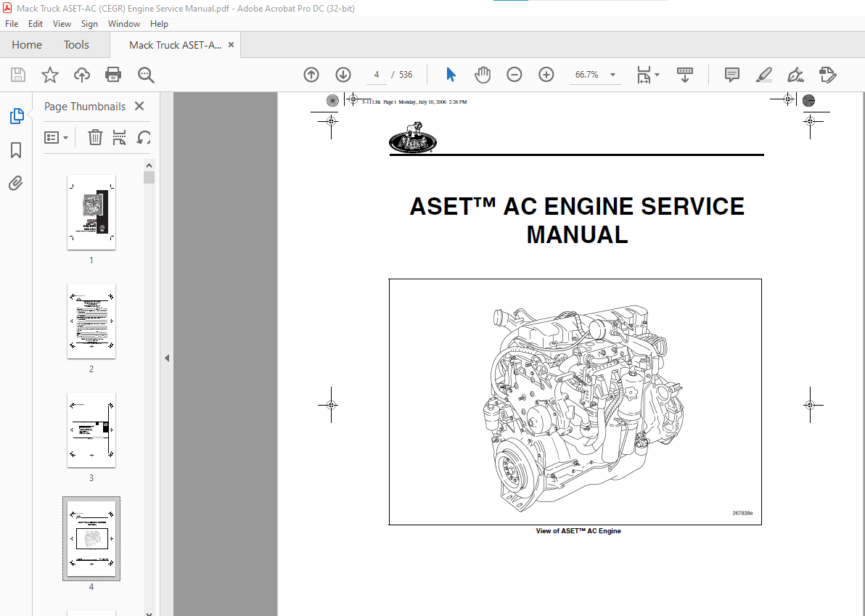The height and width of the screenshot is (616, 865).
Task: Click the Mack bulldog logo on page
Action: [413, 136]
